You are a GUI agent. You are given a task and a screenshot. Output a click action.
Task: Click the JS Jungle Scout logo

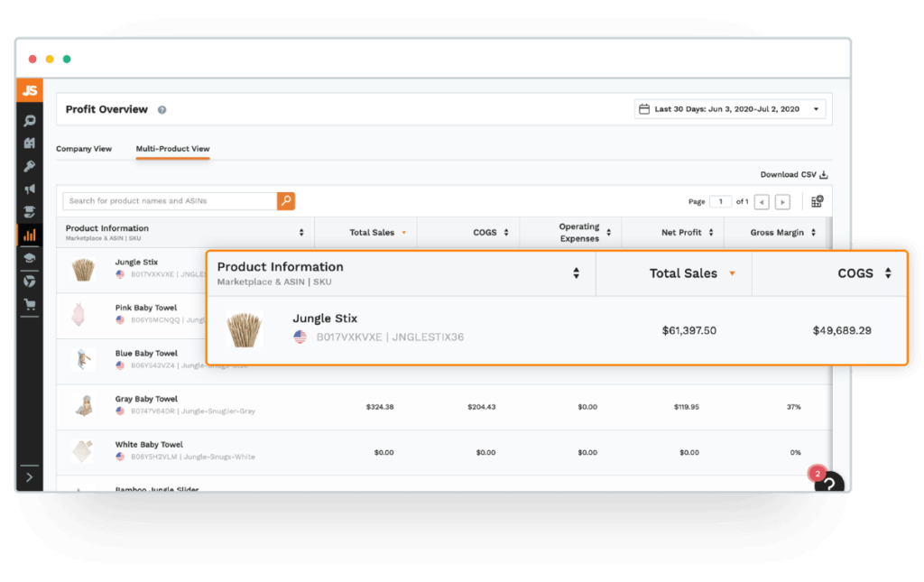click(30, 90)
